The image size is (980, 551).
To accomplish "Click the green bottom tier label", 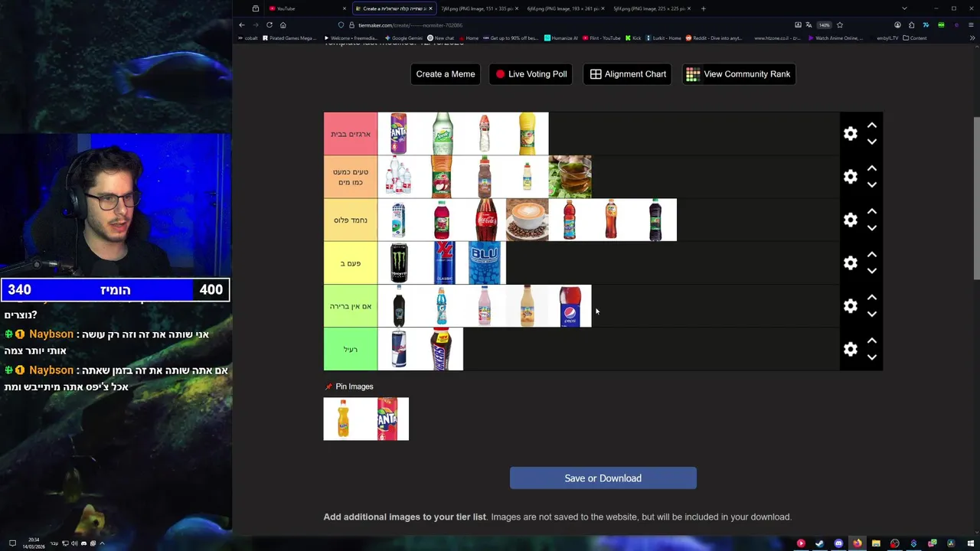I will coord(351,349).
